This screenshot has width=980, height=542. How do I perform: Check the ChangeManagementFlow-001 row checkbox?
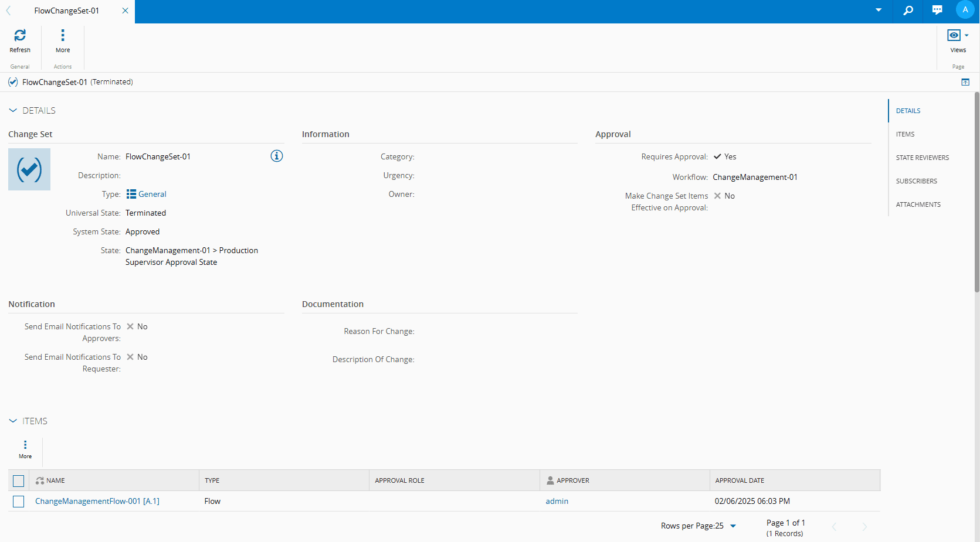pyautogui.click(x=19, y=502)
